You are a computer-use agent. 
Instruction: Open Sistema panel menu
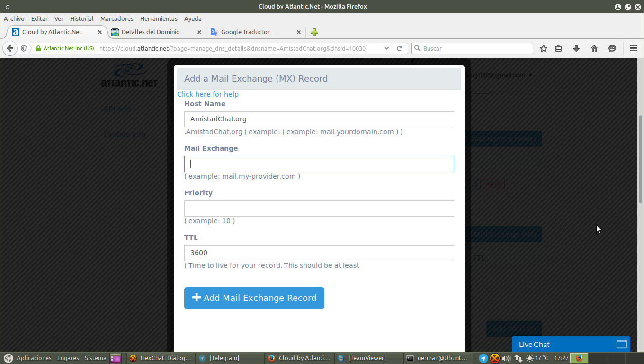point(95,358)
